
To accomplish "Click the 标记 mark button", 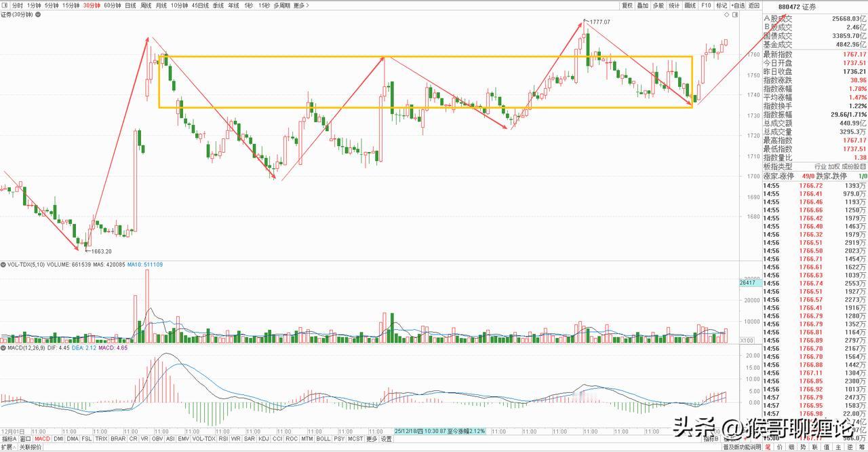I will [722, 5].
